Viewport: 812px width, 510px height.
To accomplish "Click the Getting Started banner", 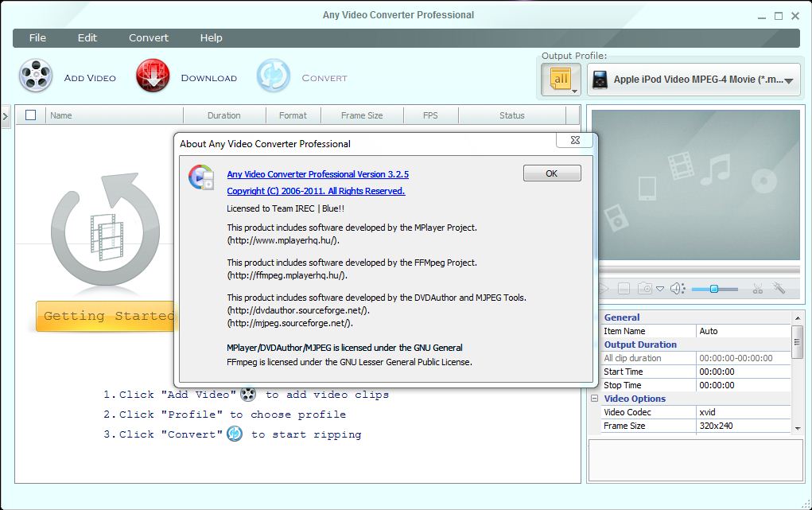I will click(x=106, y=316).
